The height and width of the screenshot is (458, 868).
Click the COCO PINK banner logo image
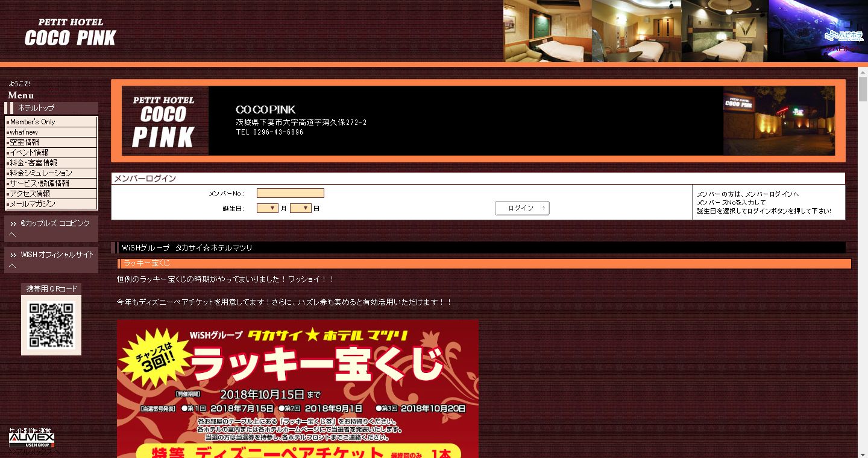coord(165,121)
